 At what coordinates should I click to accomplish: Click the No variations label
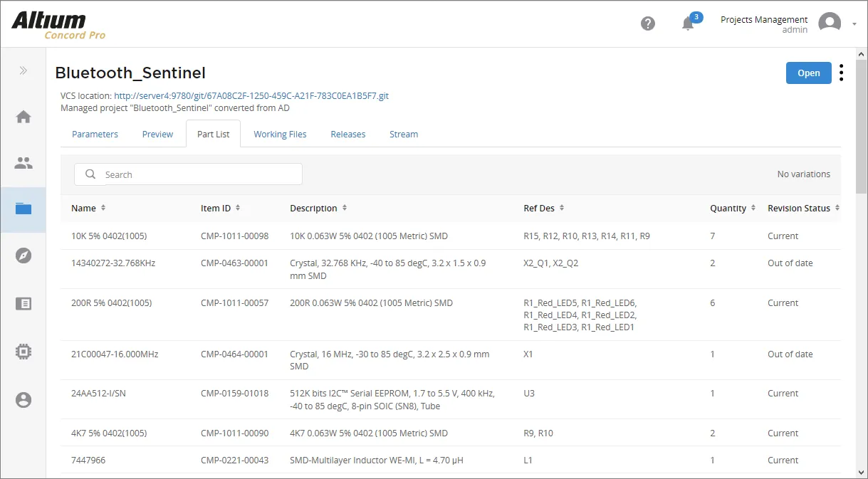click(803, 174)
